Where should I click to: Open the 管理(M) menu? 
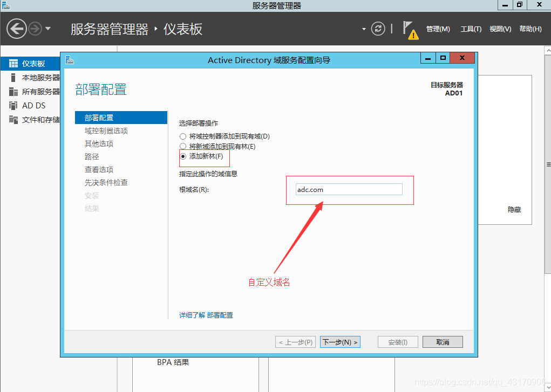point(438,29)
